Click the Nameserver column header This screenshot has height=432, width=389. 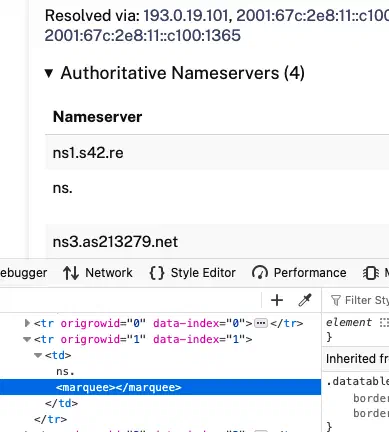pyautogui.click(x=97, y=117)
